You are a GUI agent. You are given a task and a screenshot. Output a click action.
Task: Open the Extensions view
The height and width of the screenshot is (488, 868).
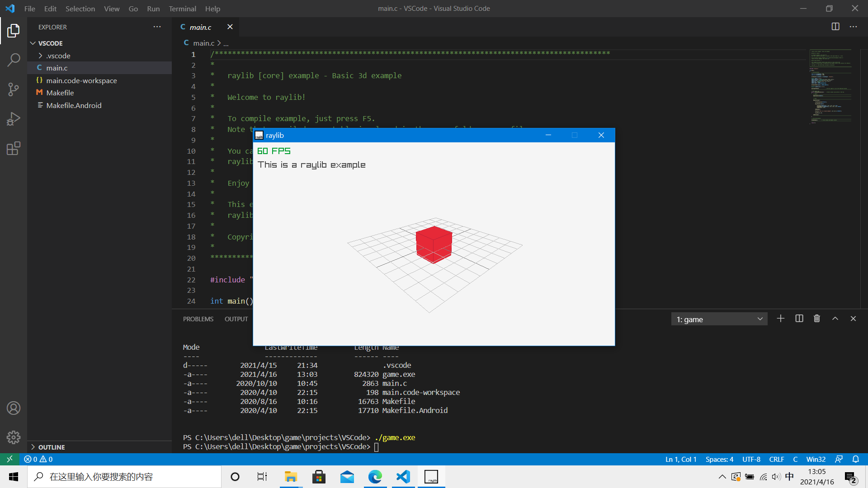click(14, 148)
